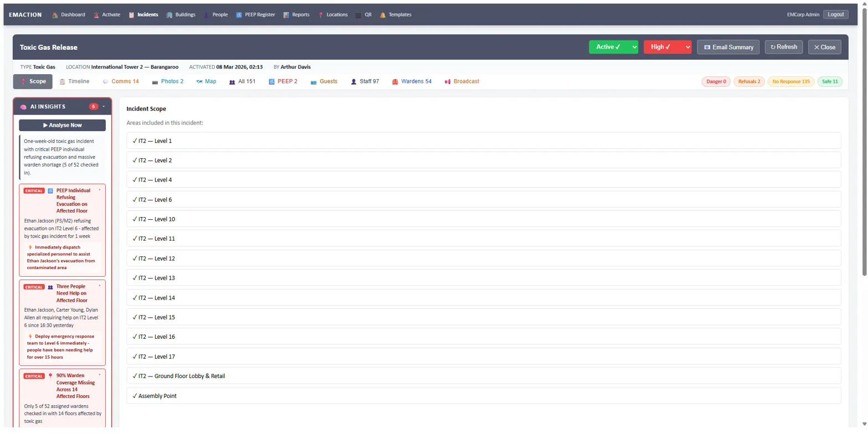868x434 pixels.
Task: Click the Refresh button
Action: [784, 47]
